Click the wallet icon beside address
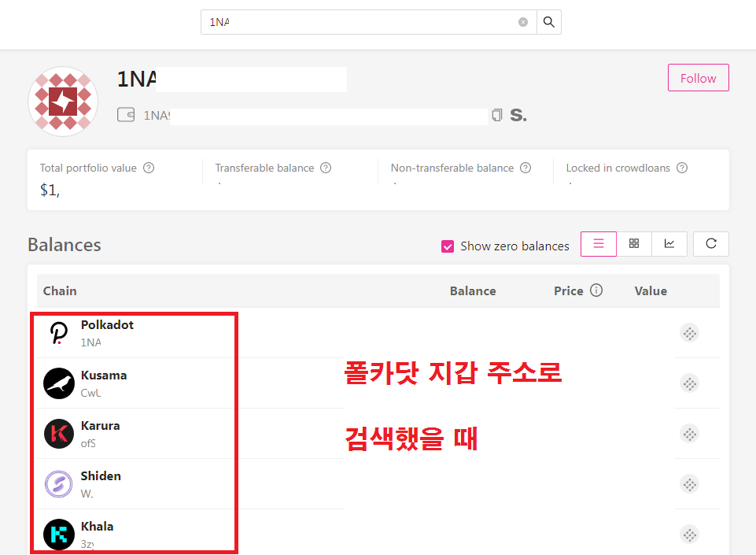The image size is (756, 555). point(126,115)
